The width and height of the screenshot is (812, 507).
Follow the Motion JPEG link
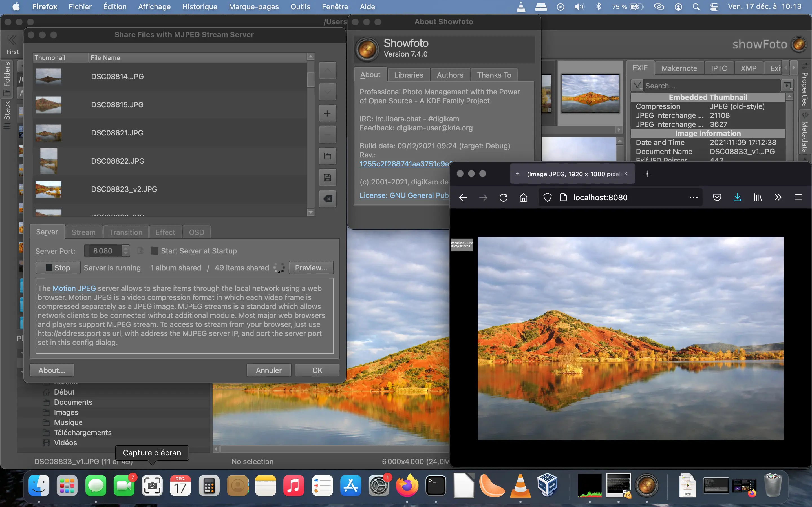(74, 288)
